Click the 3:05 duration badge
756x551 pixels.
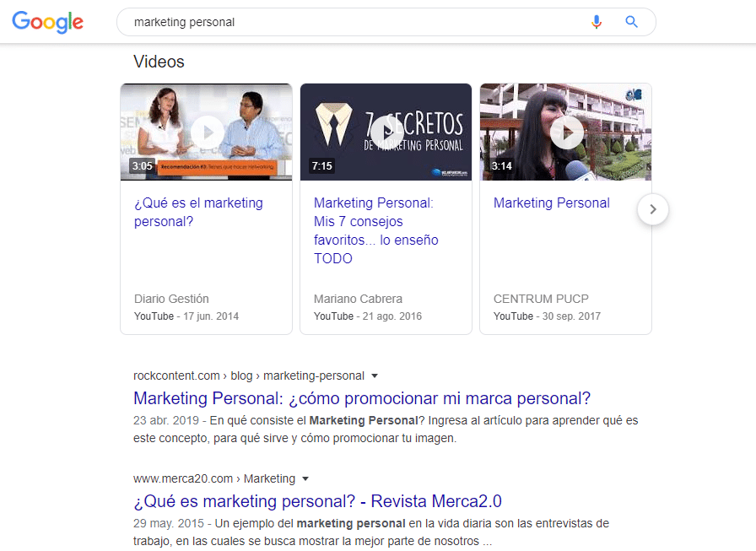(143, 166)
